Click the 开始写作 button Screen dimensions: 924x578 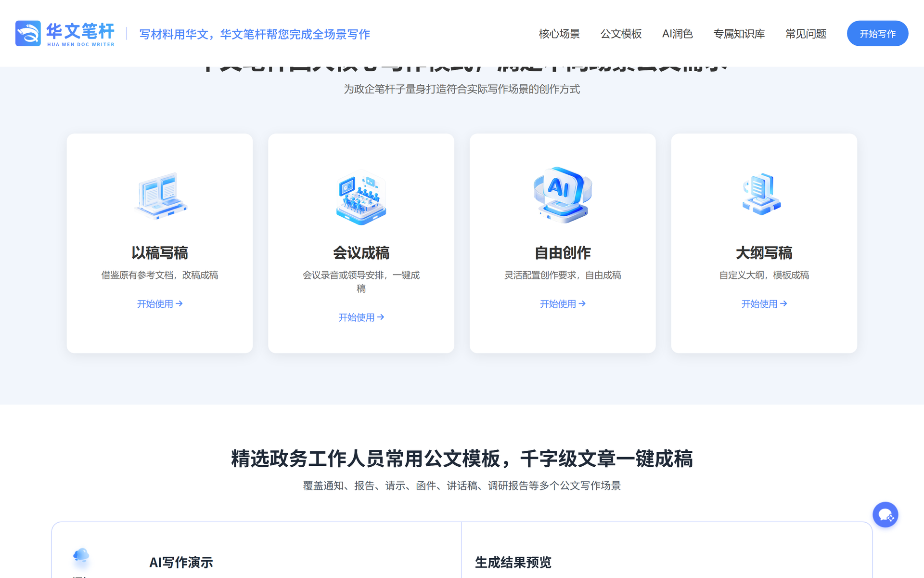877,34
